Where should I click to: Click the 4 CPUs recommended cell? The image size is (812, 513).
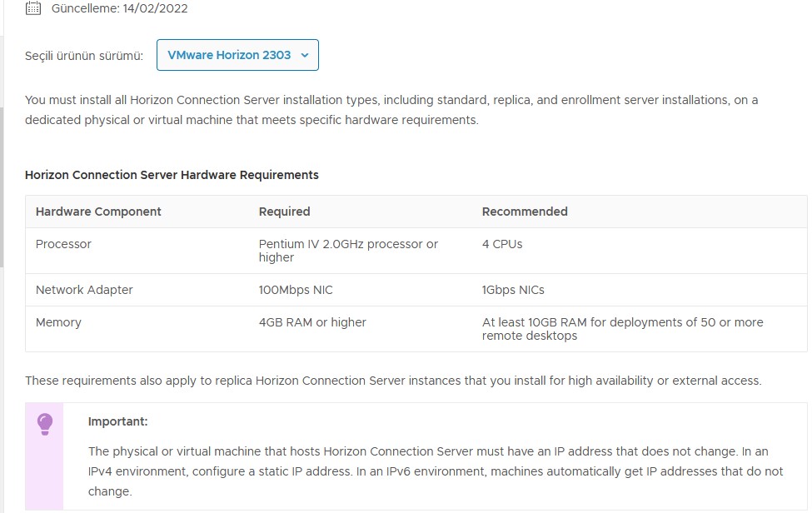click(x=502, y=244)
